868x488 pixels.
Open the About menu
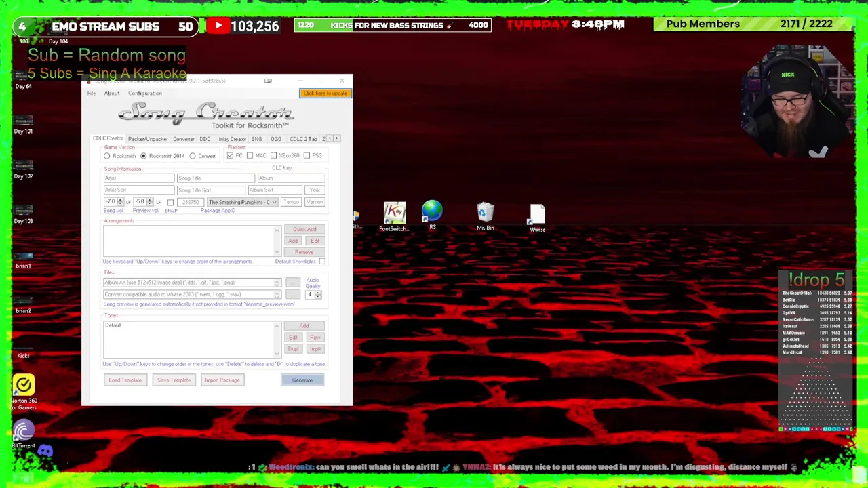(112, 94)
